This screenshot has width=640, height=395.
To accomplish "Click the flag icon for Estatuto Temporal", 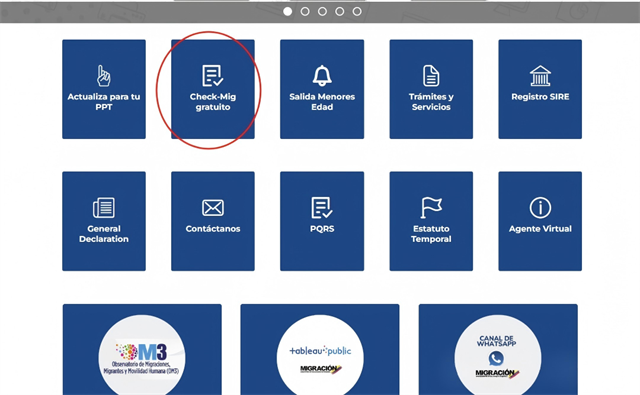I will [431, 208].
